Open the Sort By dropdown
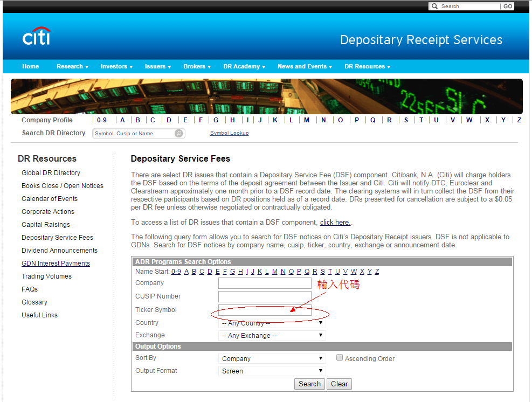 pos(272,358)
